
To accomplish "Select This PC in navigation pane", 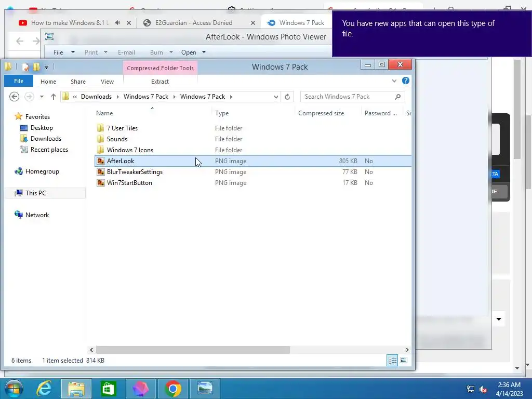I will tap(36, 193).
